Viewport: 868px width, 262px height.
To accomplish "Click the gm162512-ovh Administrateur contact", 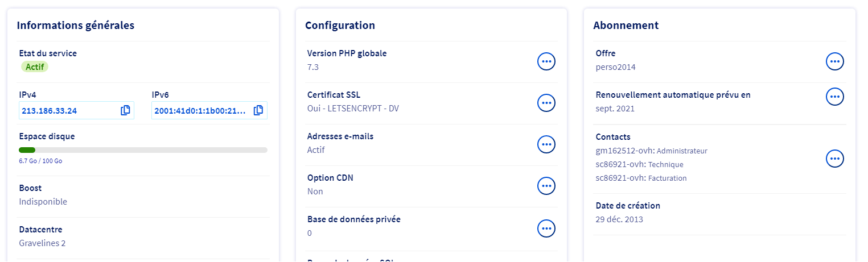I will pos(651,151).
